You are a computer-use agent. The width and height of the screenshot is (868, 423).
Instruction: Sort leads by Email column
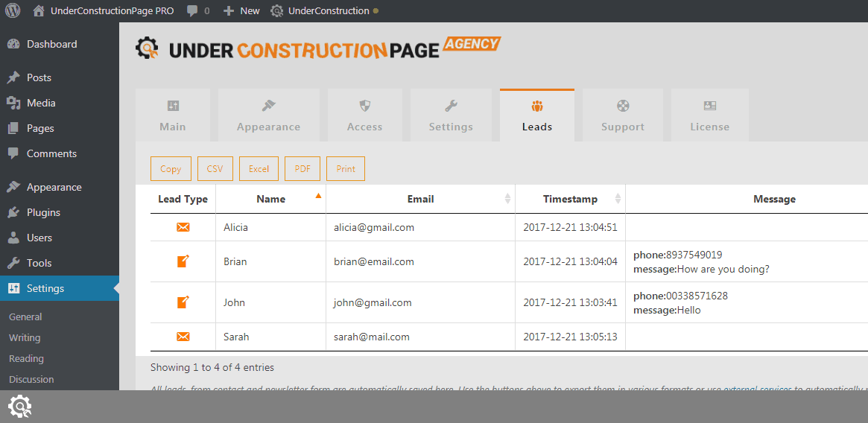pos(420,199)
